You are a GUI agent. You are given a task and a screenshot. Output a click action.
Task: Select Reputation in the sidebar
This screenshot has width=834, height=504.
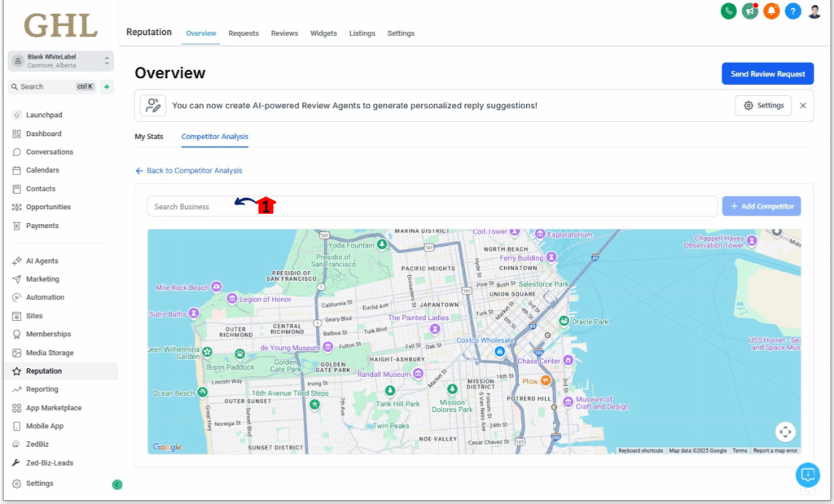point(44,371)
